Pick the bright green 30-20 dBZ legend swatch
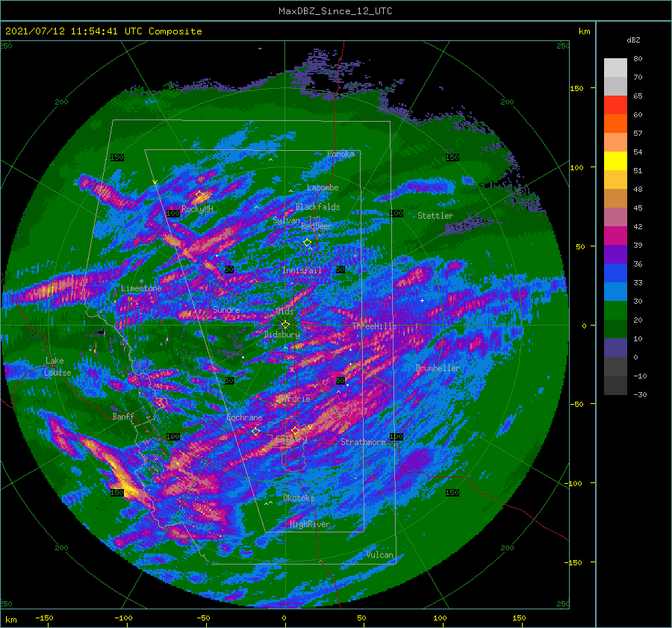The width and height of the screenshot is (672, 628). click(615, 311)
